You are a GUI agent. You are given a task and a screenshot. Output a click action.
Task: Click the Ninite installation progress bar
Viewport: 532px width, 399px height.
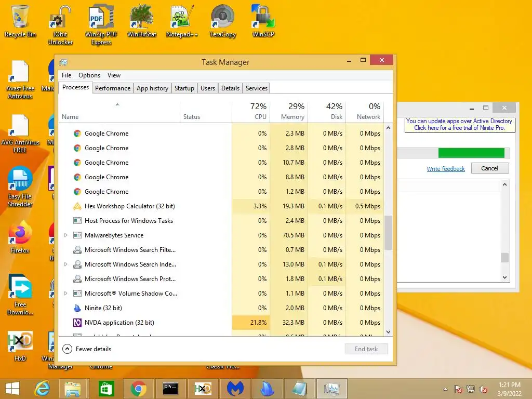[x=453, y=153]
